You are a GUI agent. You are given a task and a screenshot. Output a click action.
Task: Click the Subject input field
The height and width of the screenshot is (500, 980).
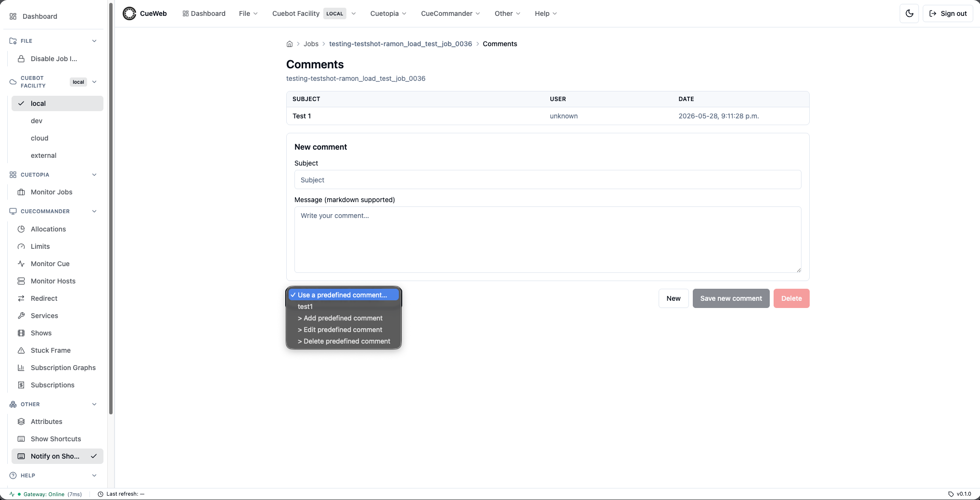tap(547, 179)
